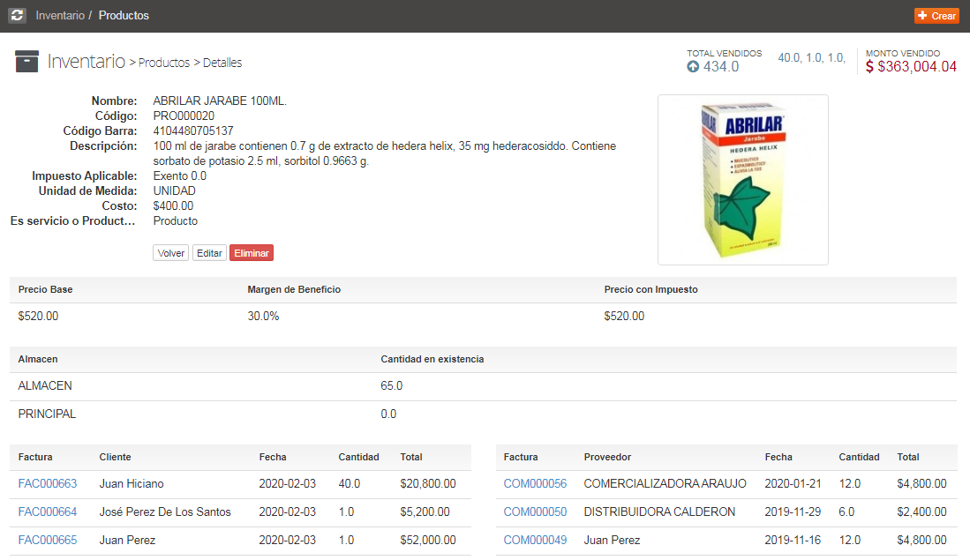Click the Volver button
This screenshot has height=560, width=970.
tap(170, 252)
